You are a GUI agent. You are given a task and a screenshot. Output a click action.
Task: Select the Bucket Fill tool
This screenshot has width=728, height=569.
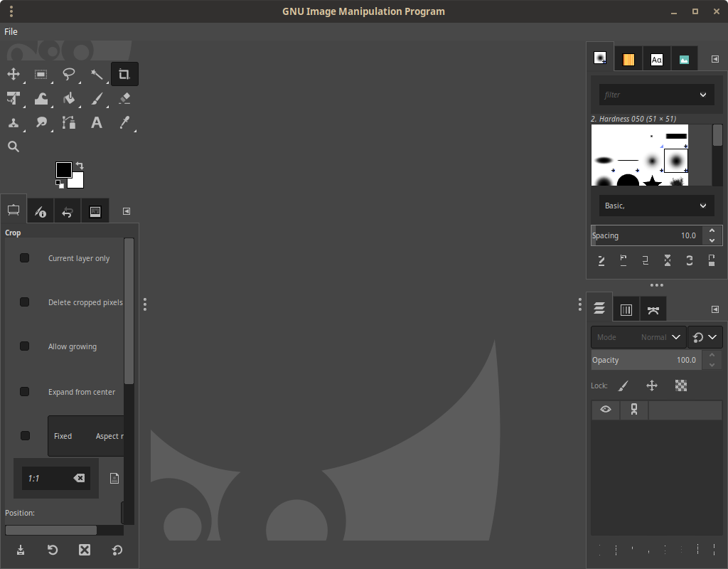coord(69,98)
